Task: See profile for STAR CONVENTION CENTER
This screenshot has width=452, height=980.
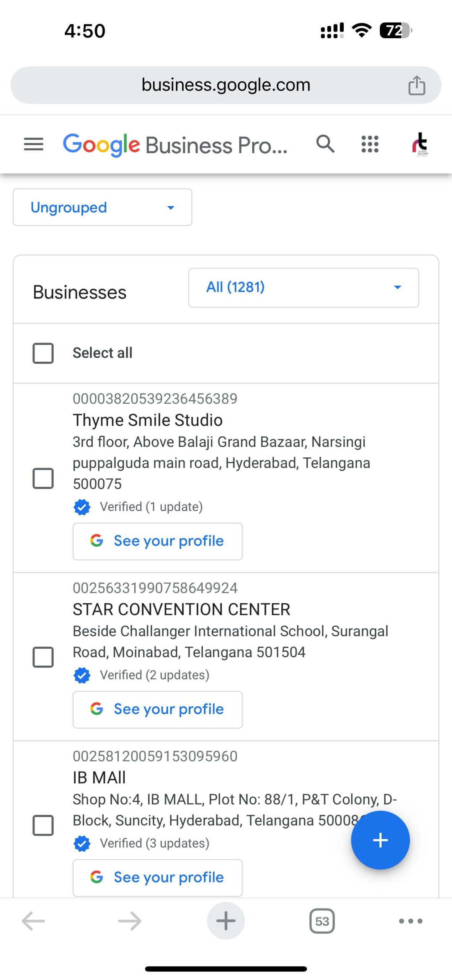Action: coord(157,709)
